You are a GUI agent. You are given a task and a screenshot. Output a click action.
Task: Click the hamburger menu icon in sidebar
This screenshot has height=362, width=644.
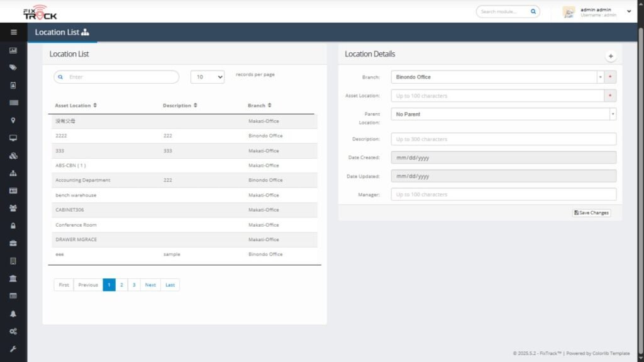coord(13,32)
